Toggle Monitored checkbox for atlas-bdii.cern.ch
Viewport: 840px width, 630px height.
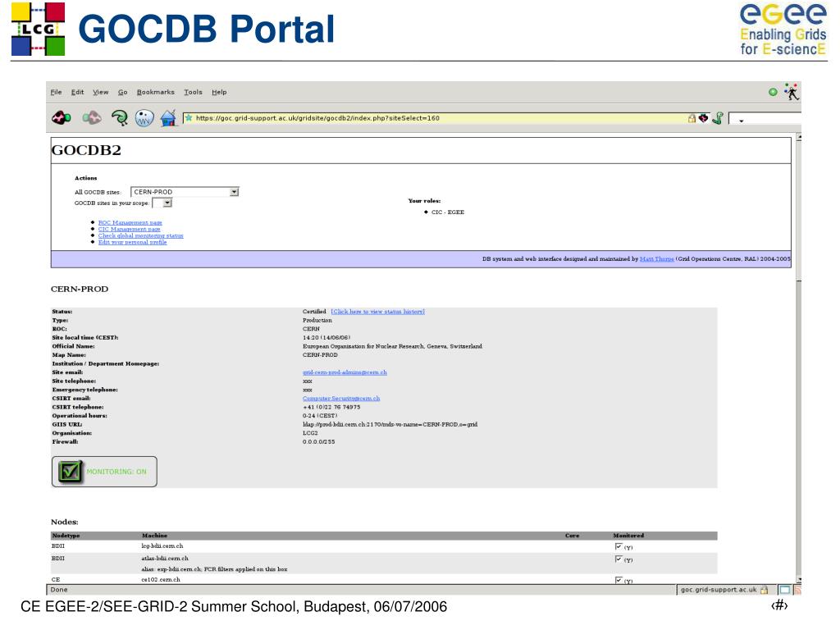tap(619, 559)
